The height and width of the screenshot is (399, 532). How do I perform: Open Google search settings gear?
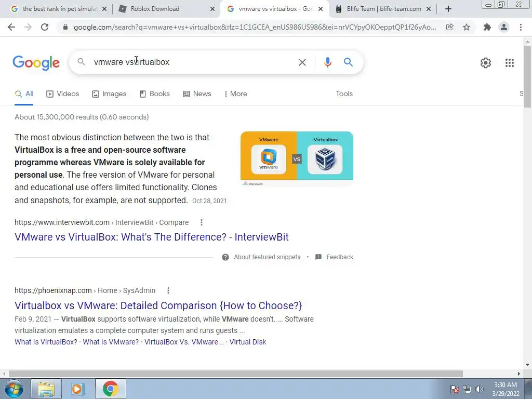pyautogui.click(x=486, y=63)
